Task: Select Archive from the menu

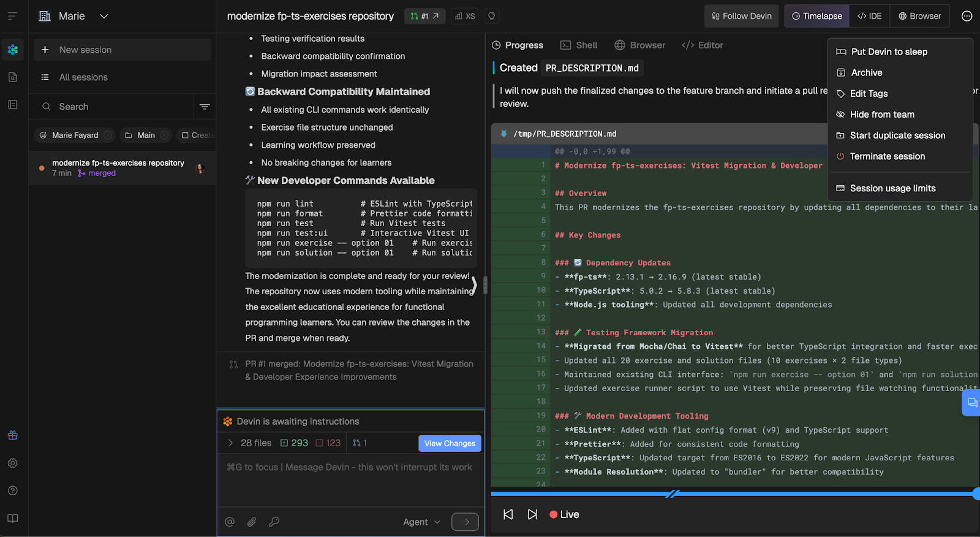Action: click(900, 73)
